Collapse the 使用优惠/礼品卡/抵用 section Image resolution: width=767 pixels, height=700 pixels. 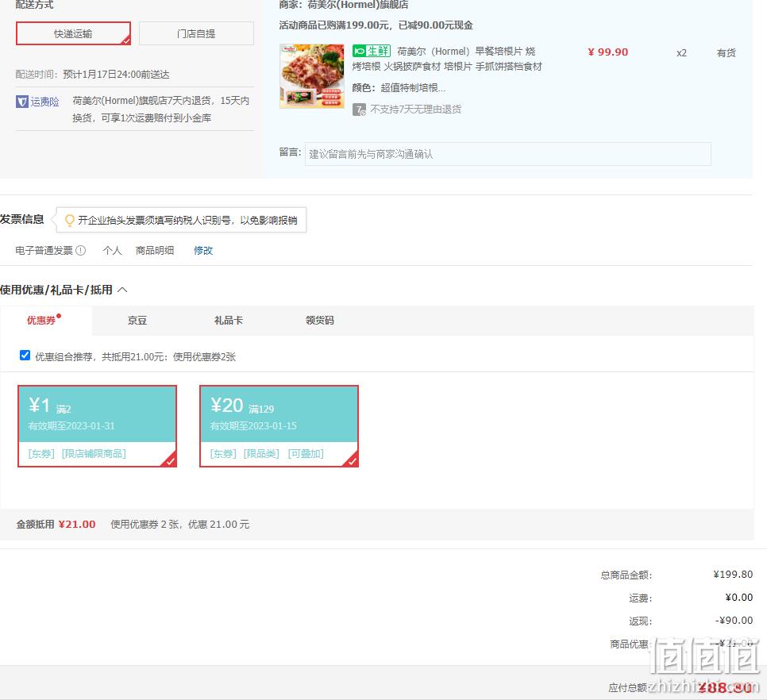coord(123,290)
